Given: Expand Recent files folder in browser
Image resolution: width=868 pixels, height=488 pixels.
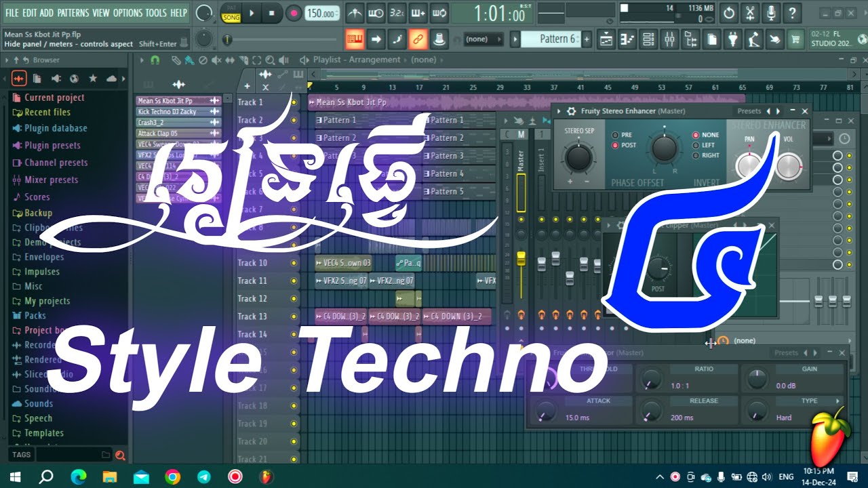Looking at the screenshot, I should (47, 113).
